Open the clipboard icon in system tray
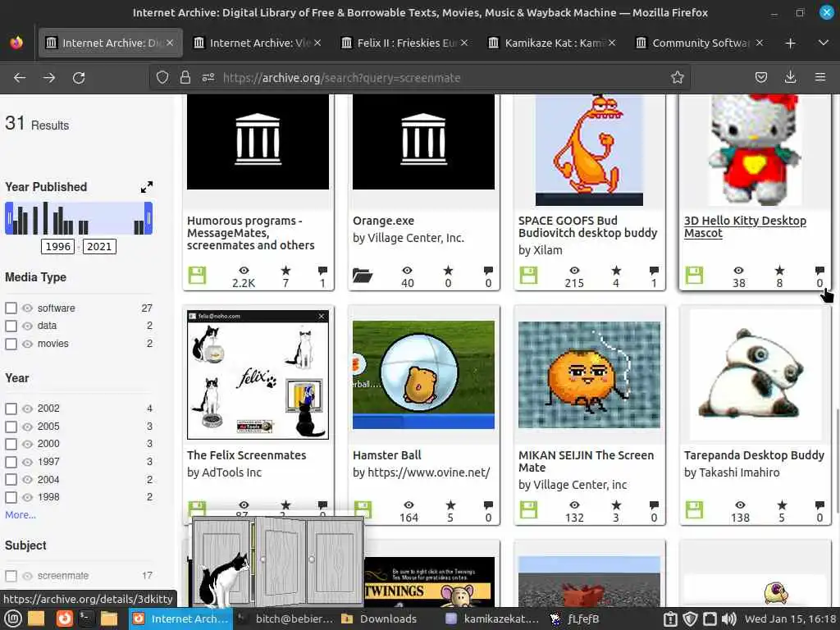This screenshot has width=840, height=630. pyautogui.click(x=670, y=619)
